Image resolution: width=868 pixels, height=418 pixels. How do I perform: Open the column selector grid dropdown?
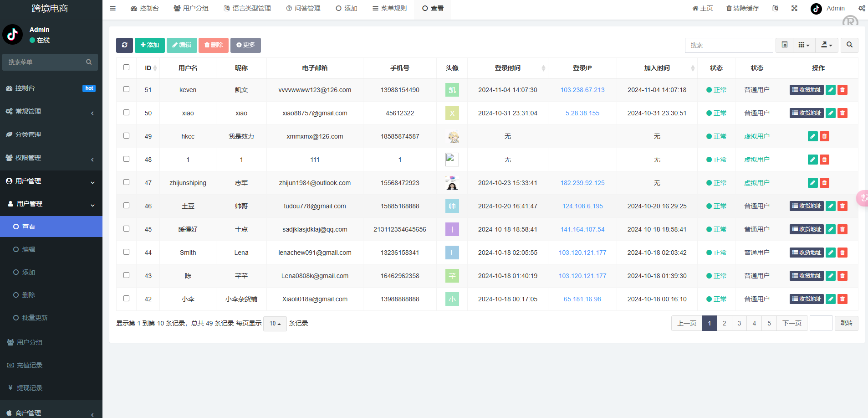[x=804, y=45]
